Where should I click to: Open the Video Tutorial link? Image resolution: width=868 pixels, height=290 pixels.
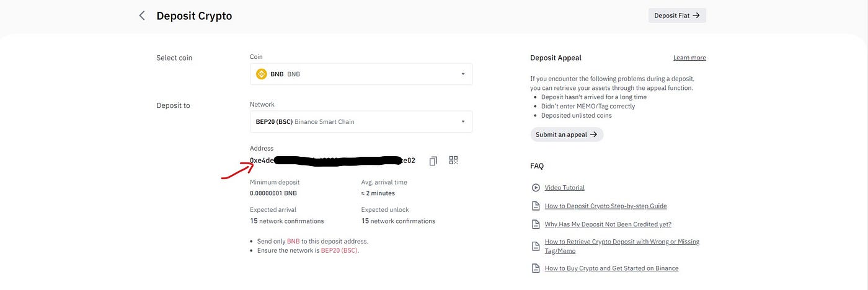pyautogui.click(x=564, y=187)
